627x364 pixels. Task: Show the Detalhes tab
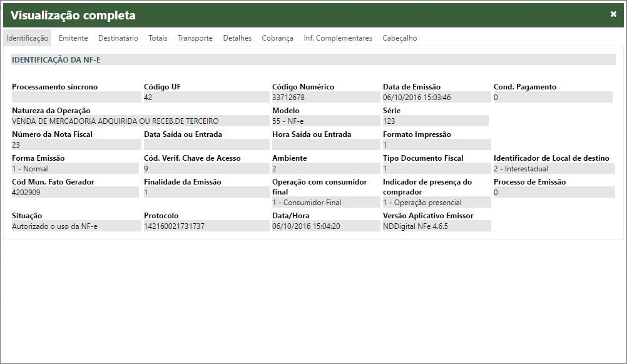click(x=237, y=38)
